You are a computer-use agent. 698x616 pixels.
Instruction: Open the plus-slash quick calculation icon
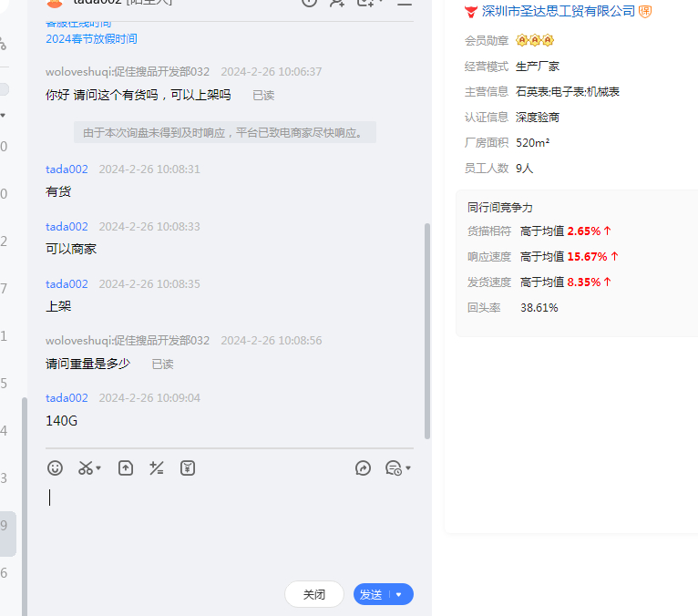[157, 468]
